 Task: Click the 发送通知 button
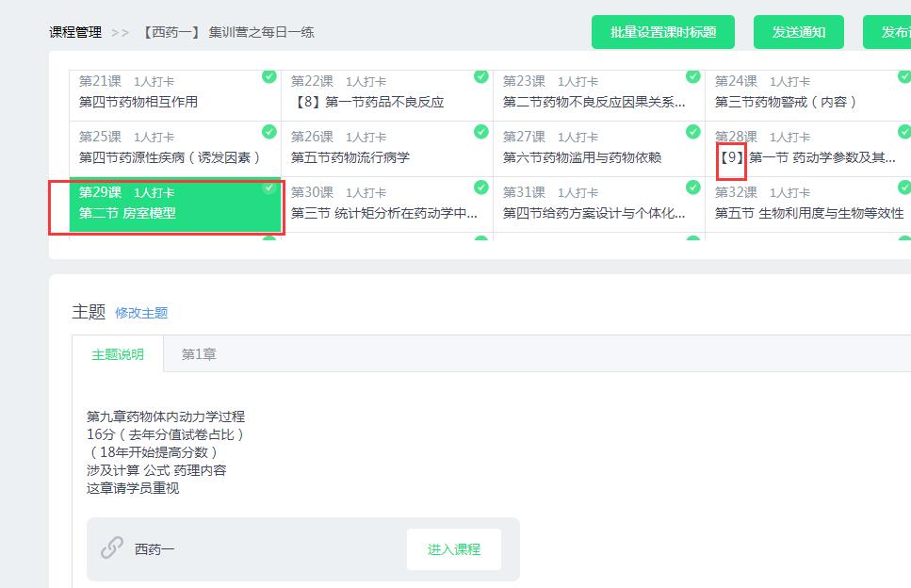[x=798, y=32]
